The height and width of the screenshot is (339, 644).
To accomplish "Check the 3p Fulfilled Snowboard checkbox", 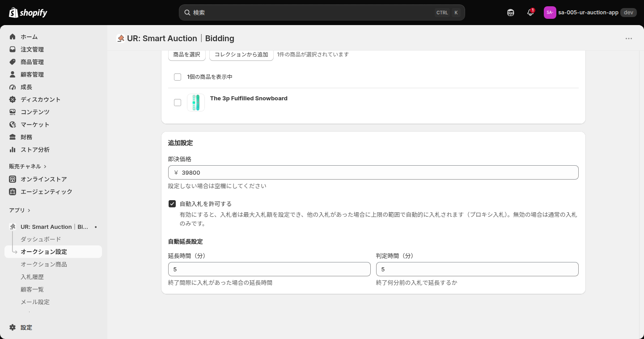I will tap(178, 103).
